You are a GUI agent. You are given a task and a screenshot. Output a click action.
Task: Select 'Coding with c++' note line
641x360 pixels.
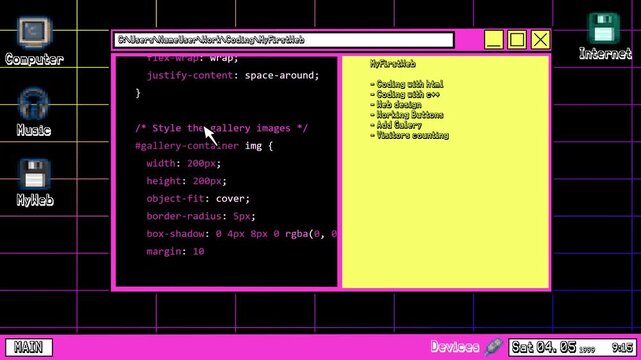coord(405,94)
